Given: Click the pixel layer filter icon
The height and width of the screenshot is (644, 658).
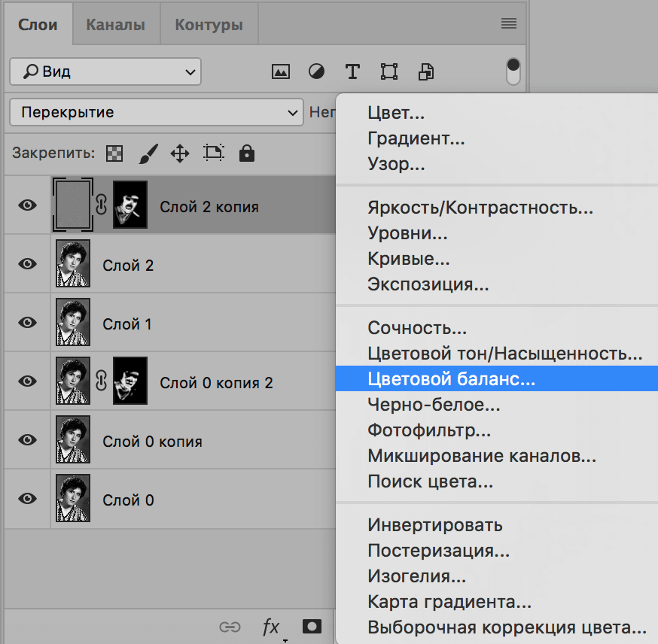Looking at the screenshot, I should (x=281, y=72).
